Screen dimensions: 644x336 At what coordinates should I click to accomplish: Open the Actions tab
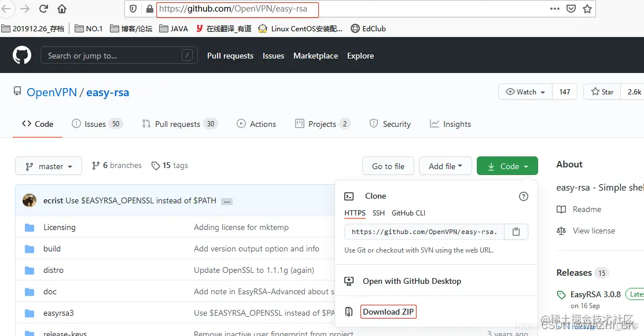[256, 124]
